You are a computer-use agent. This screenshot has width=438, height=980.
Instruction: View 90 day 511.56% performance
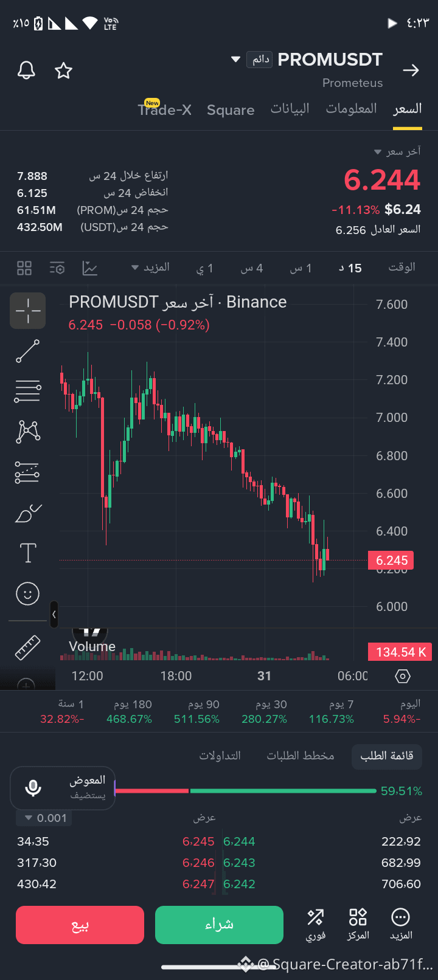(196, 711)
